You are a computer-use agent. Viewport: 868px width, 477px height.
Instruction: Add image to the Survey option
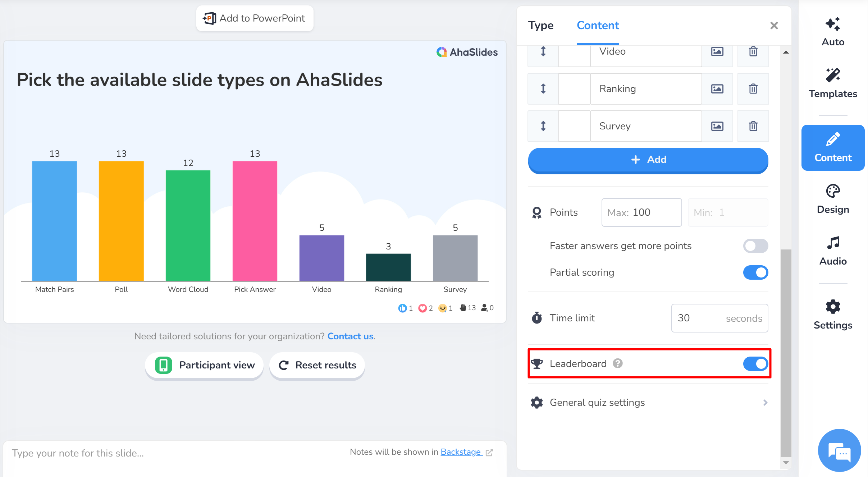point(717,126)
